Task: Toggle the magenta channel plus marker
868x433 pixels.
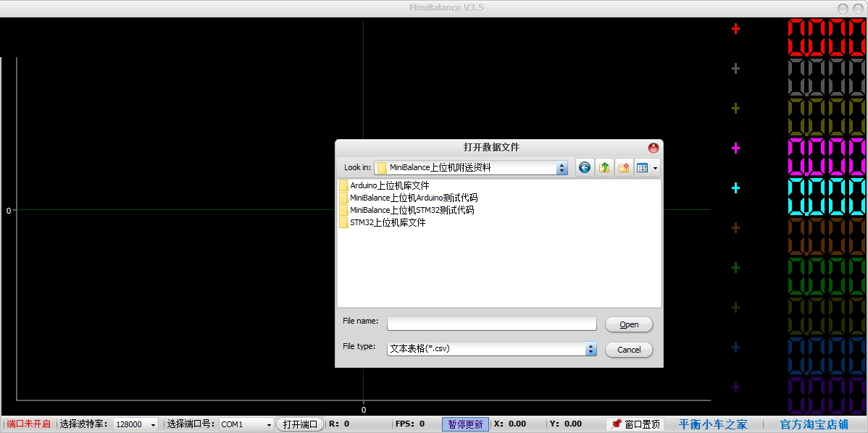Action: click(735, 148)
